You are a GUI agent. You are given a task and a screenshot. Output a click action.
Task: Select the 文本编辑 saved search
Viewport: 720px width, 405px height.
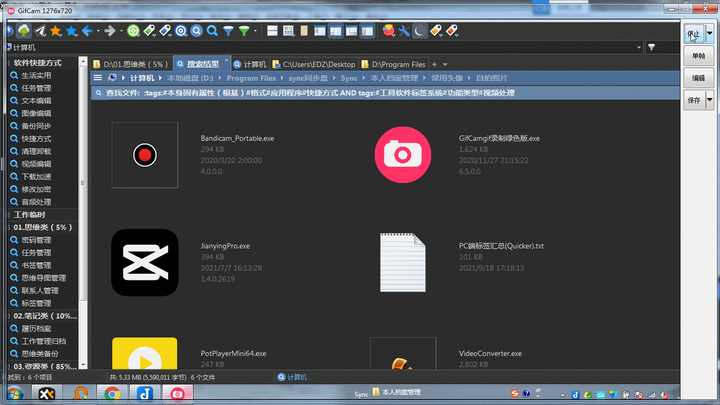[x=36, y=101]
